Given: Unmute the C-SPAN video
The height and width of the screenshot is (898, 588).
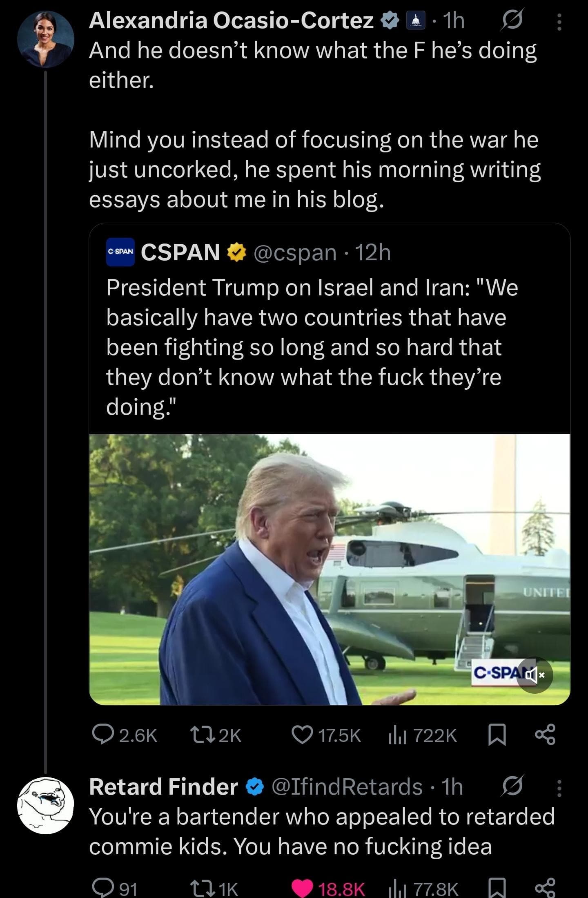Looking at the screenshot, I should pos(536,675).
